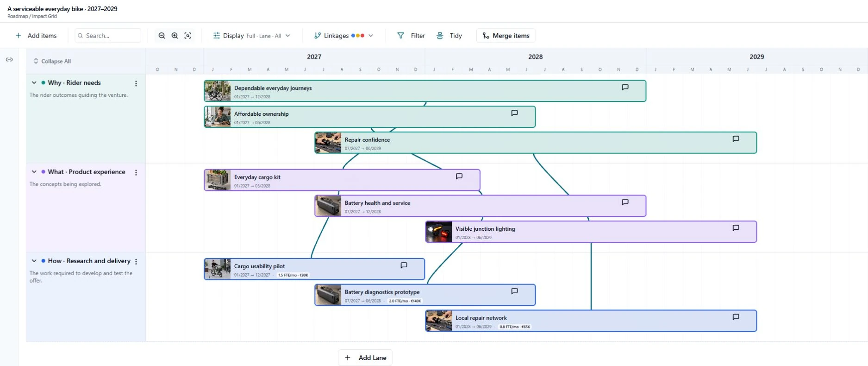Click the link icon in left sidebar

click(x=9, y=60)
